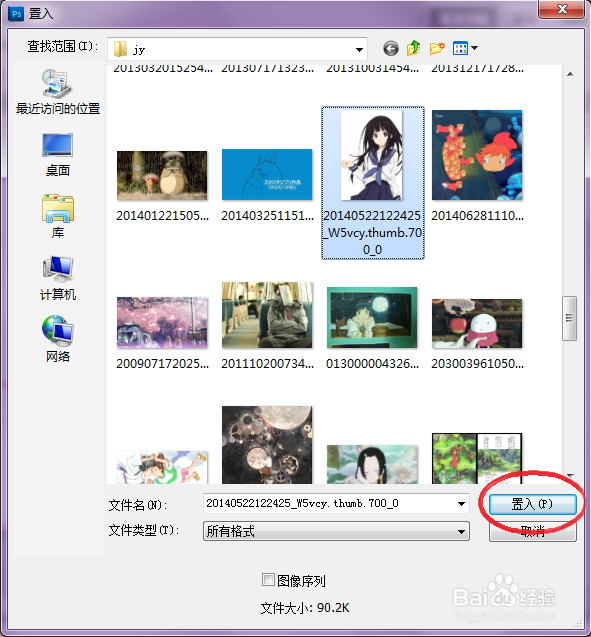The width and height of the screenshot is (591, 637).
Task: Select green garden poster thumbnail
Action: [477, 459]
